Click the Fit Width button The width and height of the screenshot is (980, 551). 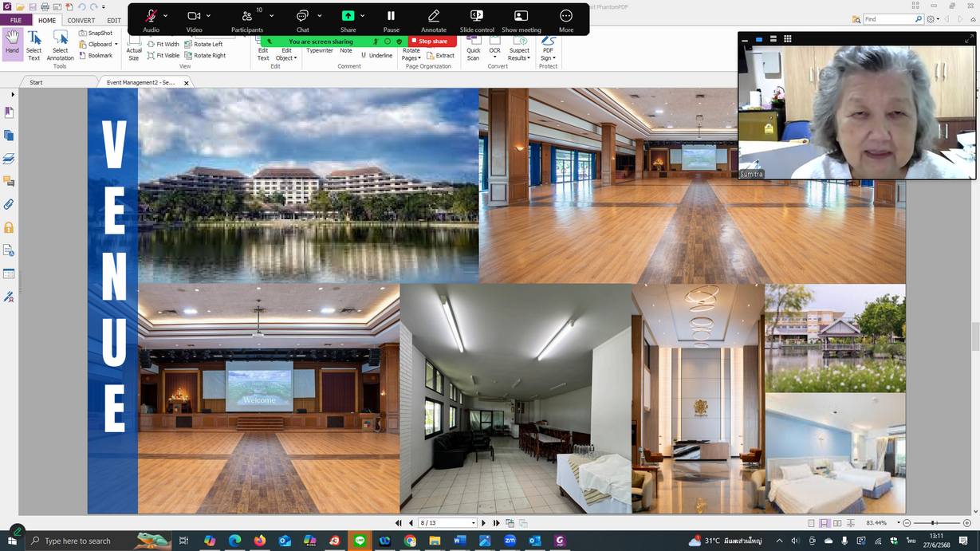pos(163,45)
